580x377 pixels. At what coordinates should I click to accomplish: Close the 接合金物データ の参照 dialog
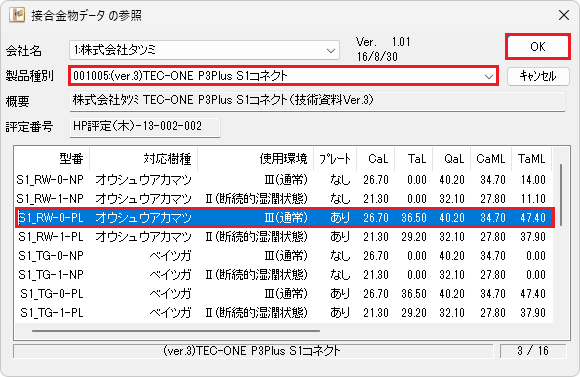(x=564, y=15)
